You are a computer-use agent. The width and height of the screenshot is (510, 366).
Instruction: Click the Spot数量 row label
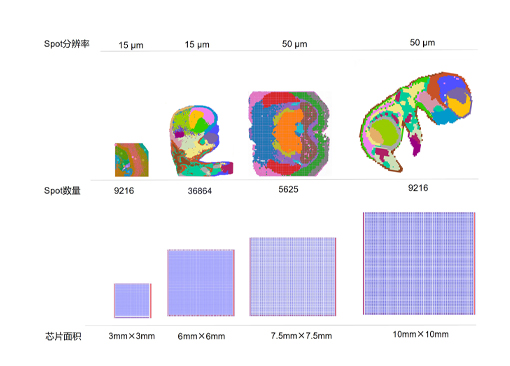click(x=62, y=191)
